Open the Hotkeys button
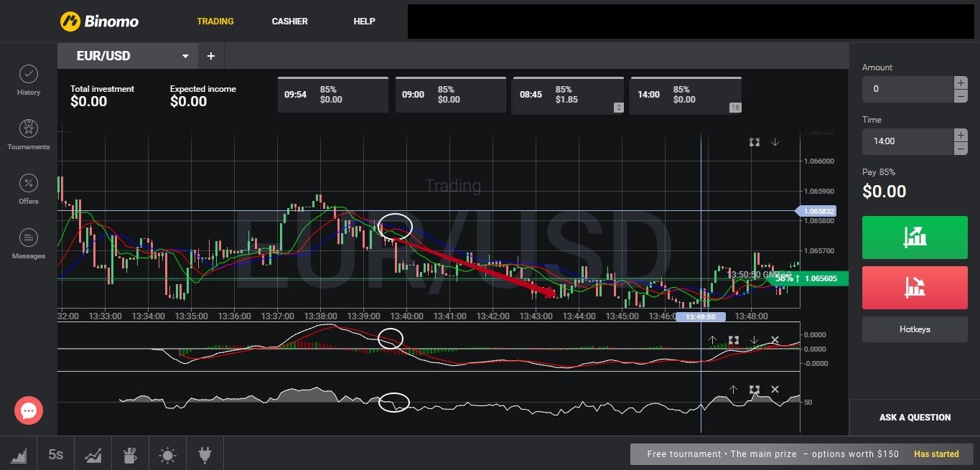This screenshot has width=980, height=470. pos(915,329)
